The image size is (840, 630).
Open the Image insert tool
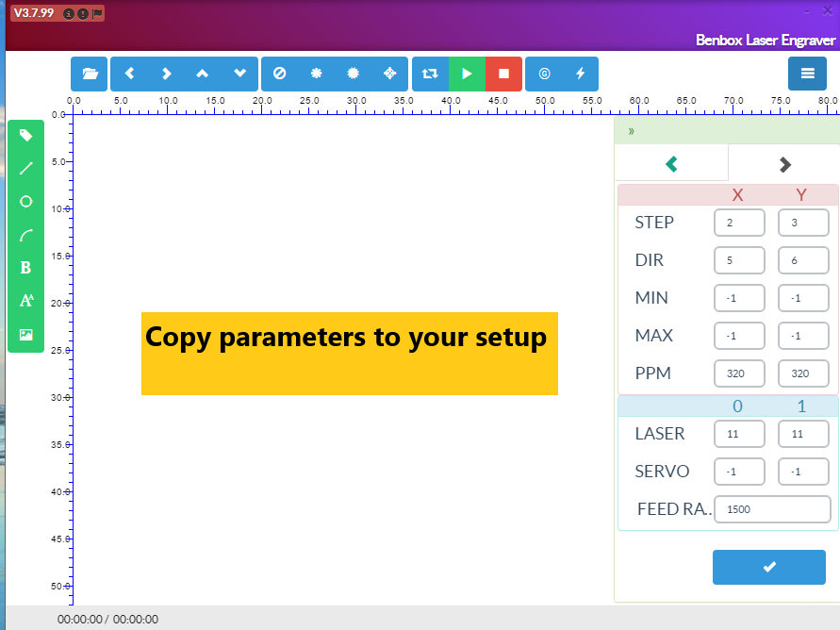point(25,334)
